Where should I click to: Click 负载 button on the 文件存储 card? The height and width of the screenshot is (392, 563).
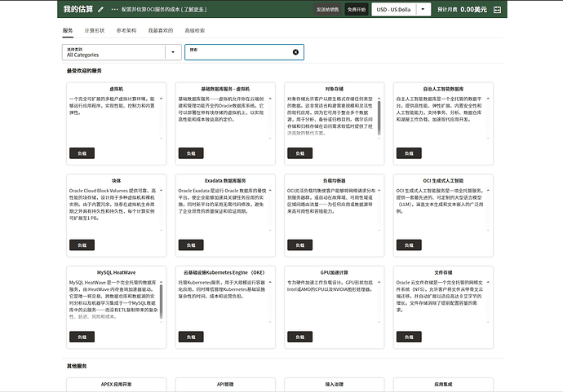(409, 337)
